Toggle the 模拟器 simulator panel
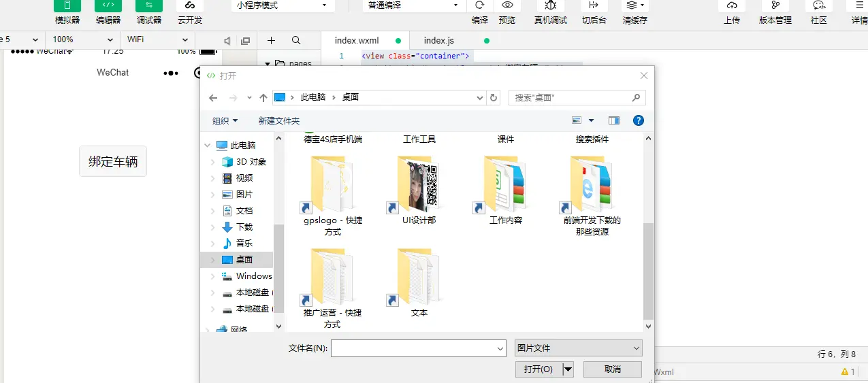This screenshot has width=868, height=383. pyautogui.click(x=67, y=5)
